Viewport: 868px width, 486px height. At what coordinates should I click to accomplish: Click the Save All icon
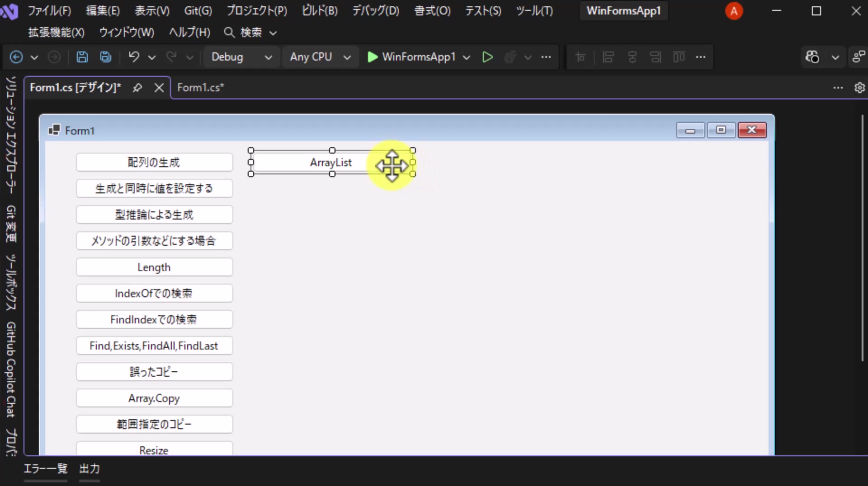[106, 57]
